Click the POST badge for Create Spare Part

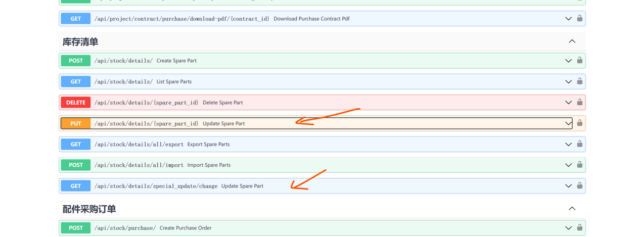(x=76, y=60)
